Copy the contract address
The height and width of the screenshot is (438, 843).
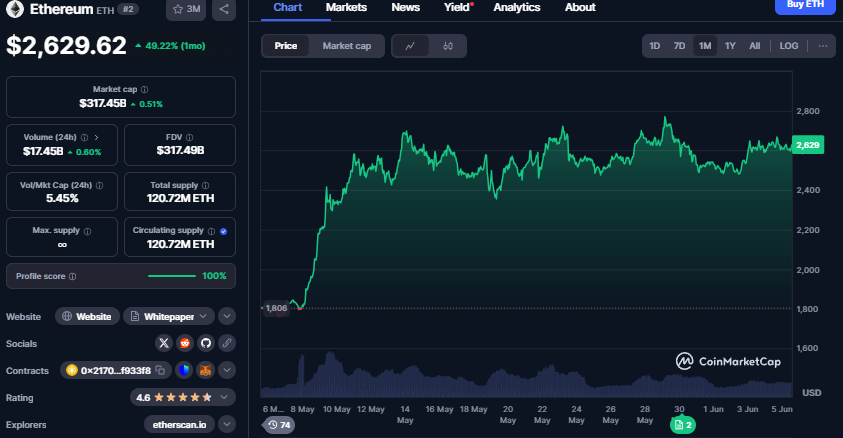click(x=160, y=370)
